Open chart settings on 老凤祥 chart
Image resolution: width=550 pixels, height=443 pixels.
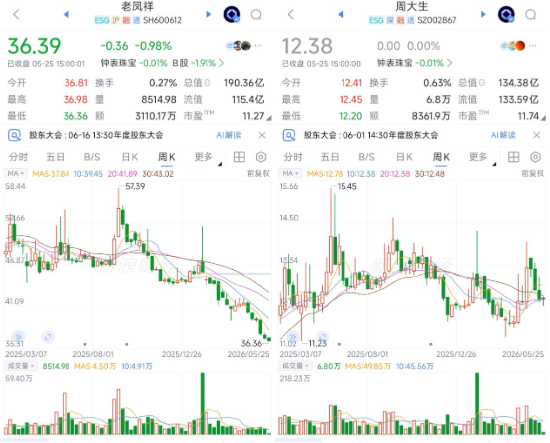(261, 157)
